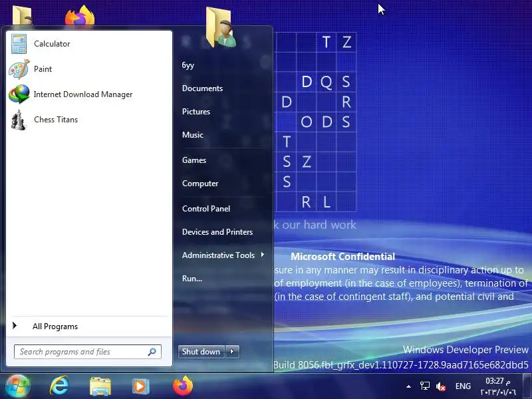
Task: Switch the ENG input language indicator
Action: [463, 386]
